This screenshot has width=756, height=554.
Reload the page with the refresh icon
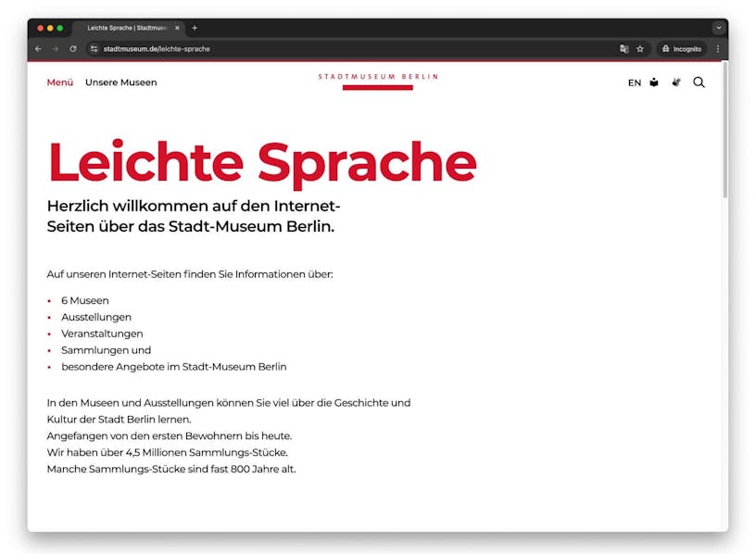[x=73, y=49]
